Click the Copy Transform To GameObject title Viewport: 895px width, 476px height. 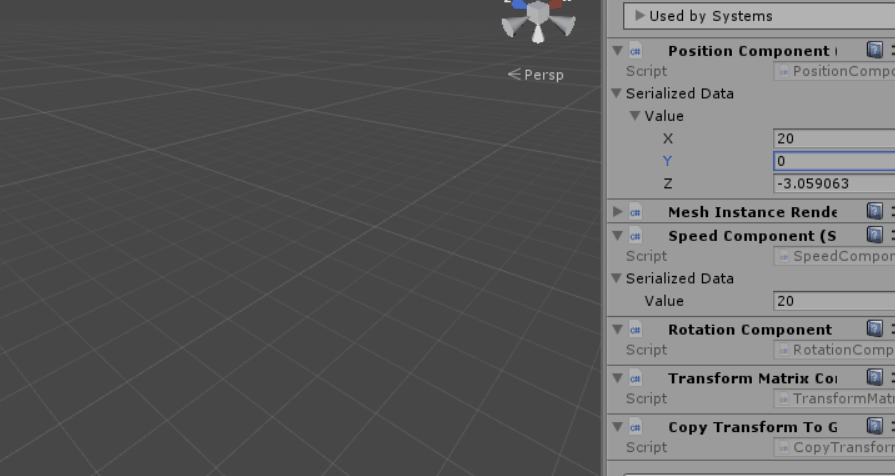point(752,427)
